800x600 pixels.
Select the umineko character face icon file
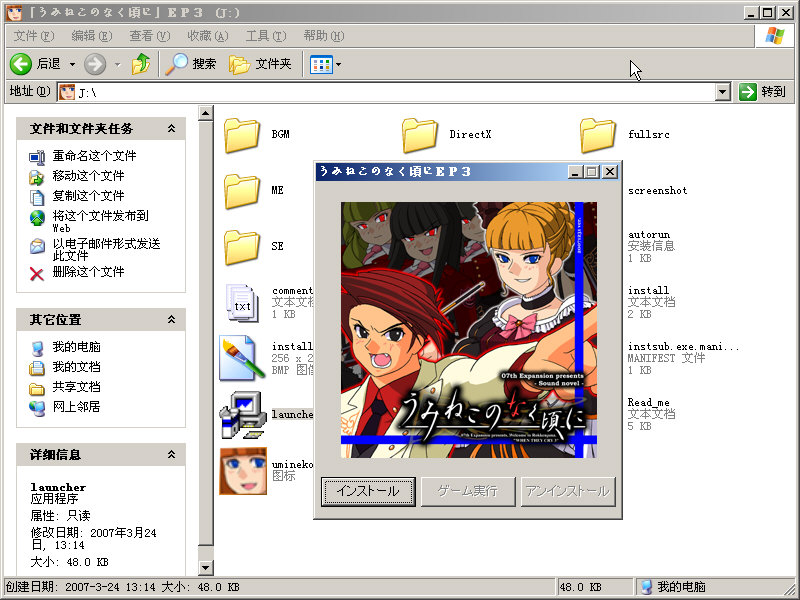click(243, 471)
